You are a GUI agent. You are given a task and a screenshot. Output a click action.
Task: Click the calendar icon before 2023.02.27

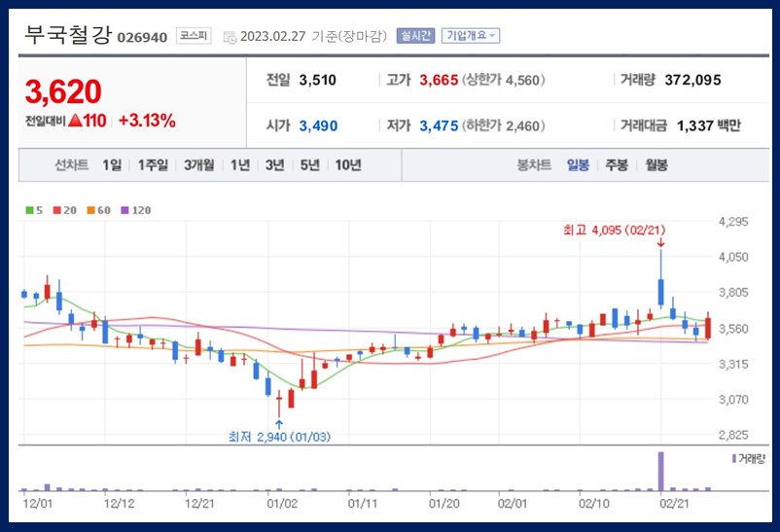(x=230, y=37)
